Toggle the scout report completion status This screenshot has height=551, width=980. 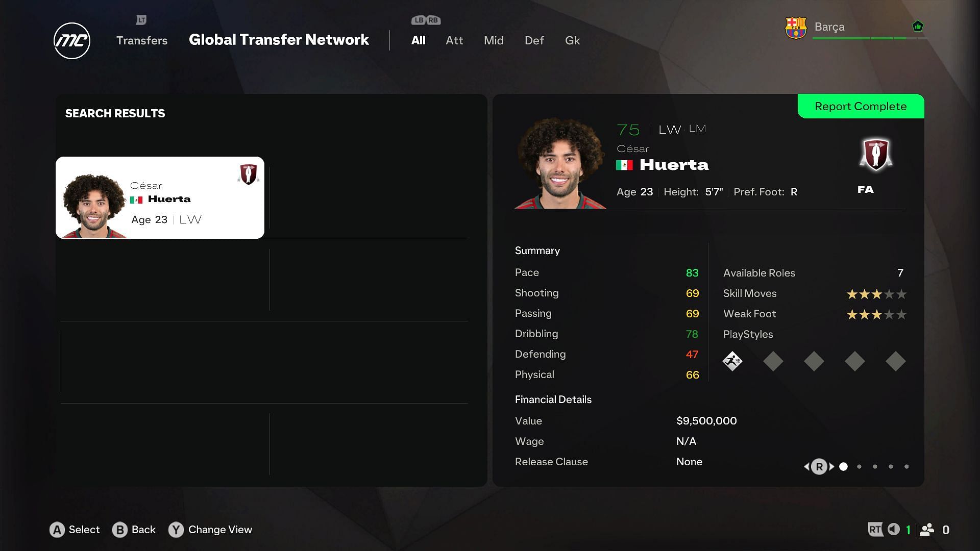[861, 106]
